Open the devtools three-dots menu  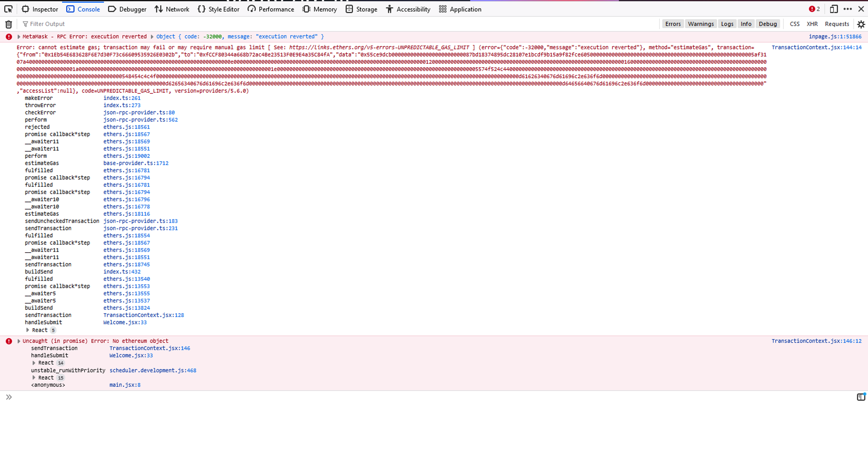coord(847,9)
